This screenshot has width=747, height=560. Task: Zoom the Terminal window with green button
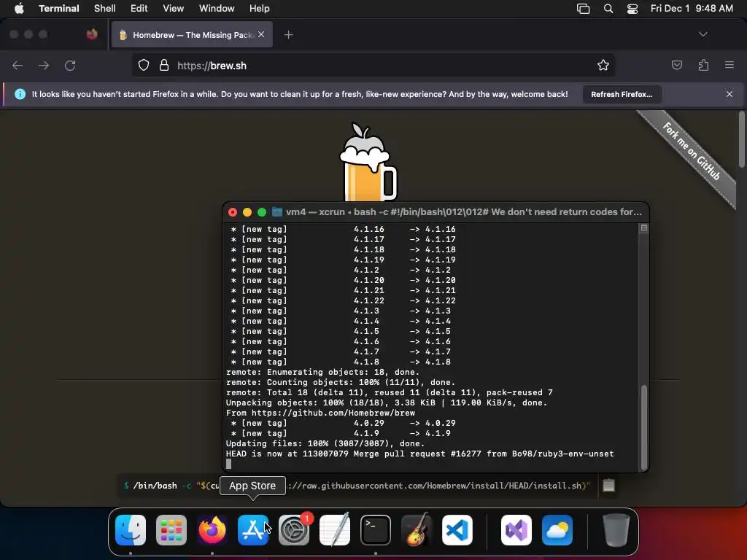(x=262, y=212)
